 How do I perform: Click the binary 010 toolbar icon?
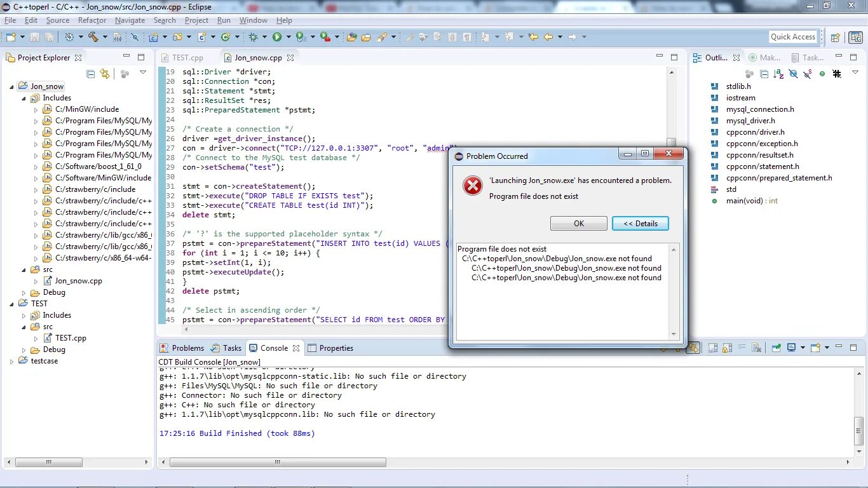click(x=118, y=37)
